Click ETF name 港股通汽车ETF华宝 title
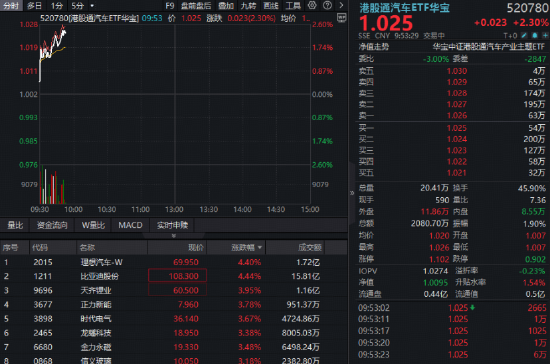This screenshot has width=550, height=364. [404, 8]
